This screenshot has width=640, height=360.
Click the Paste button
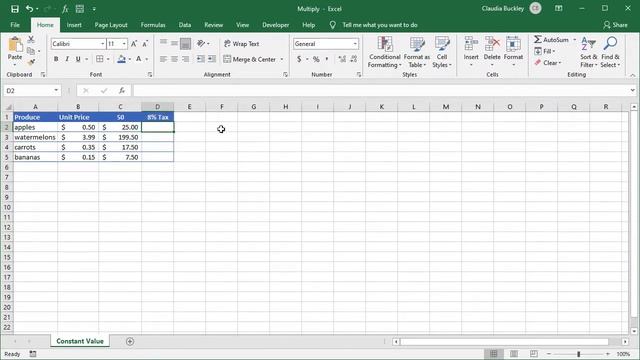coord(15,50)
